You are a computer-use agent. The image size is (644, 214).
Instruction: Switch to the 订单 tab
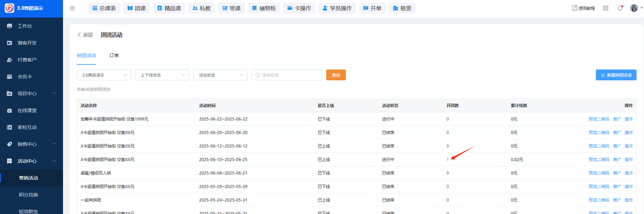tap(114, 55)
